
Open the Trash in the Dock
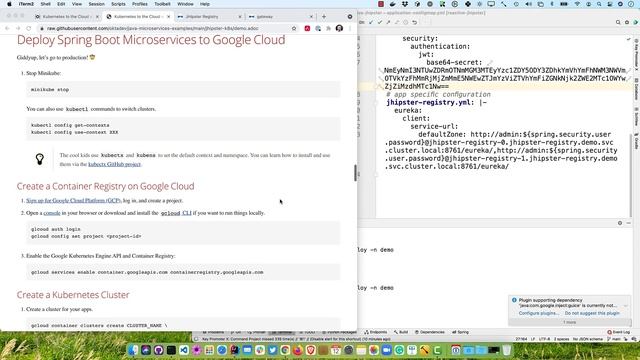pos(507,350)
